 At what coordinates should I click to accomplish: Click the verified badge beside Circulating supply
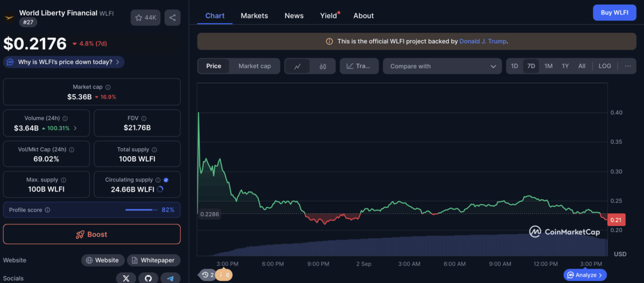pos(166,180)
